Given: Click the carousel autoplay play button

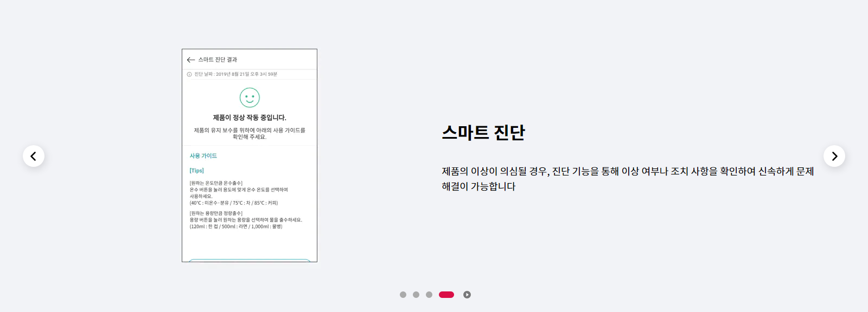Looking at the screenshot, I should [467, 295].
